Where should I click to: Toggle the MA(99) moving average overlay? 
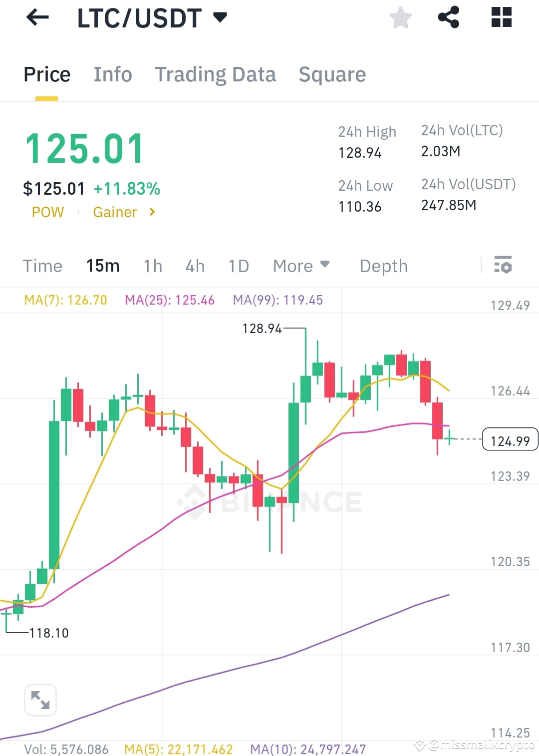coord(277,300)
